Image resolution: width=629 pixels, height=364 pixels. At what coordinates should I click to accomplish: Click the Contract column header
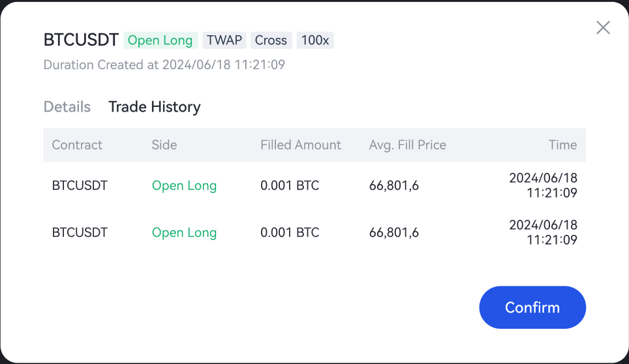coord(77,145)
